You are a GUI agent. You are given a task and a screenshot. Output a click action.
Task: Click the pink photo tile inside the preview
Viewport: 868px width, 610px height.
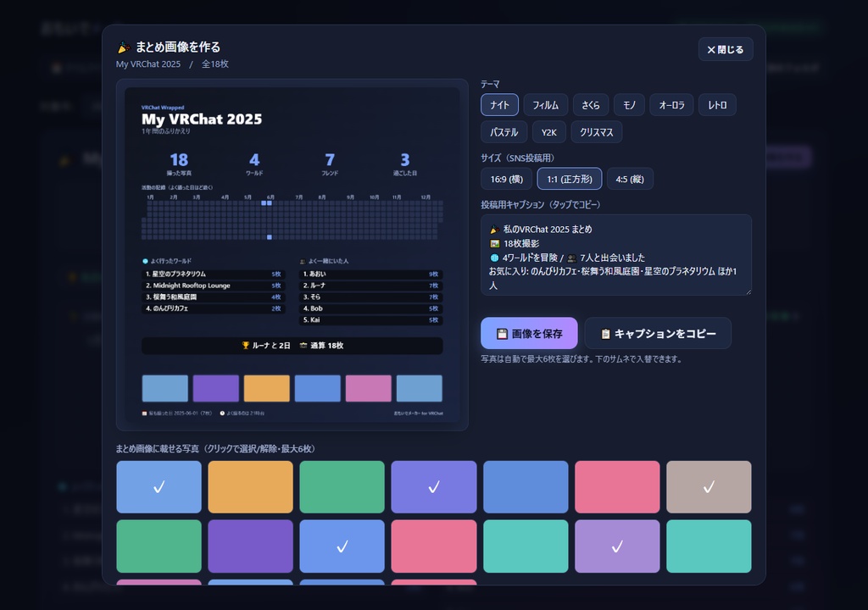tap(369, 388)
